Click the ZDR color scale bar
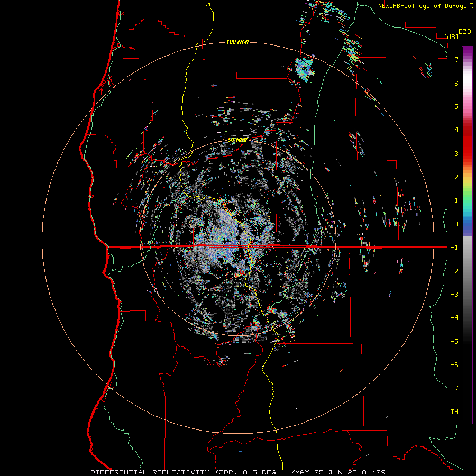 (x=467, y=235)
